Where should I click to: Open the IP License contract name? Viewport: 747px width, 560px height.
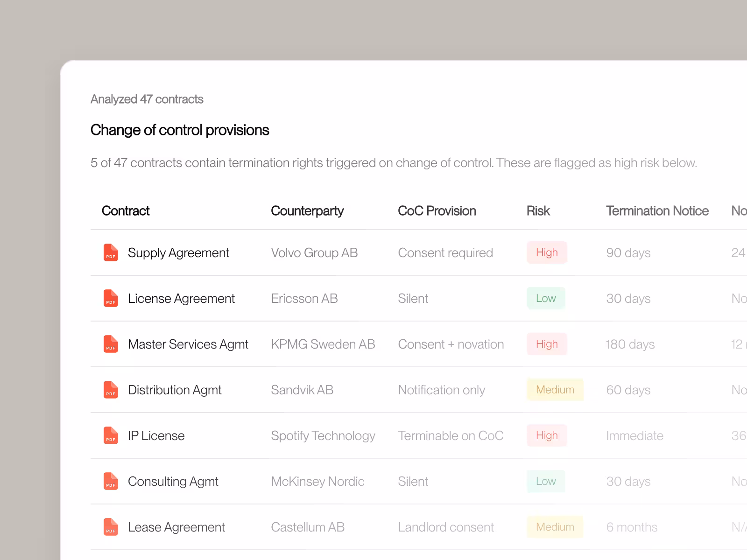(x=156, y=436)
